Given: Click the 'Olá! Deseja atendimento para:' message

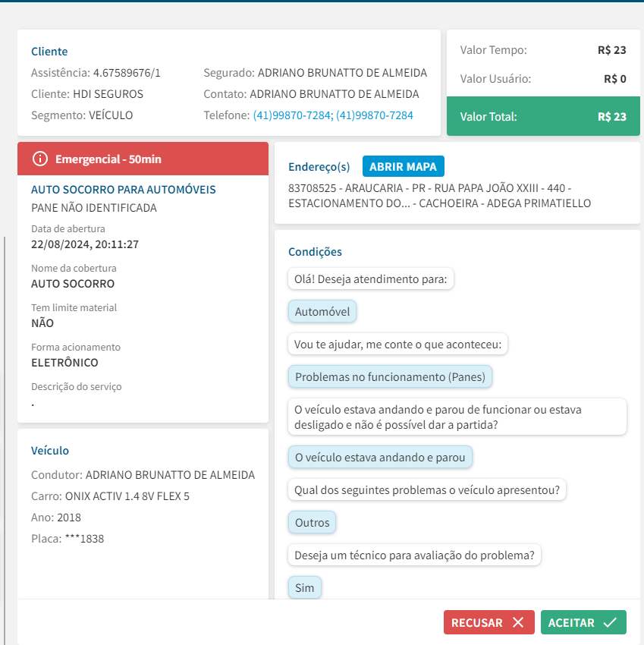Looking at the screenshot, I should [371, 279].
